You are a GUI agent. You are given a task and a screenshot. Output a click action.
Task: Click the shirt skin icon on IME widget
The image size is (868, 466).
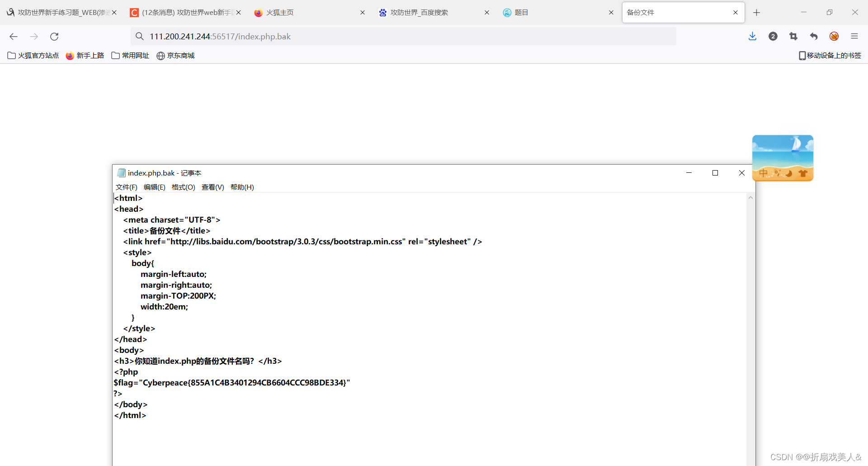[x=803, y=173]
